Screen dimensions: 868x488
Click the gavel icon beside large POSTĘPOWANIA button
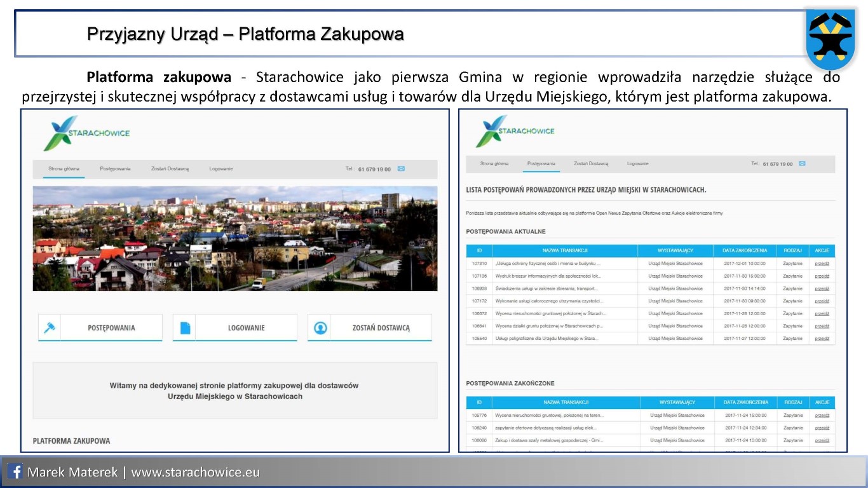pos(49,328)
